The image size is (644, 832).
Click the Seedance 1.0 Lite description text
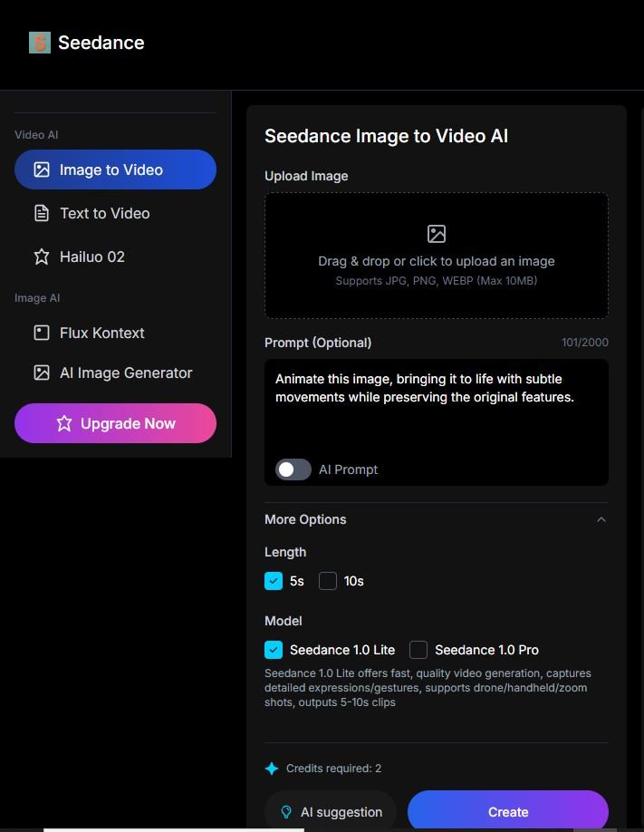[x=428, y=688]
